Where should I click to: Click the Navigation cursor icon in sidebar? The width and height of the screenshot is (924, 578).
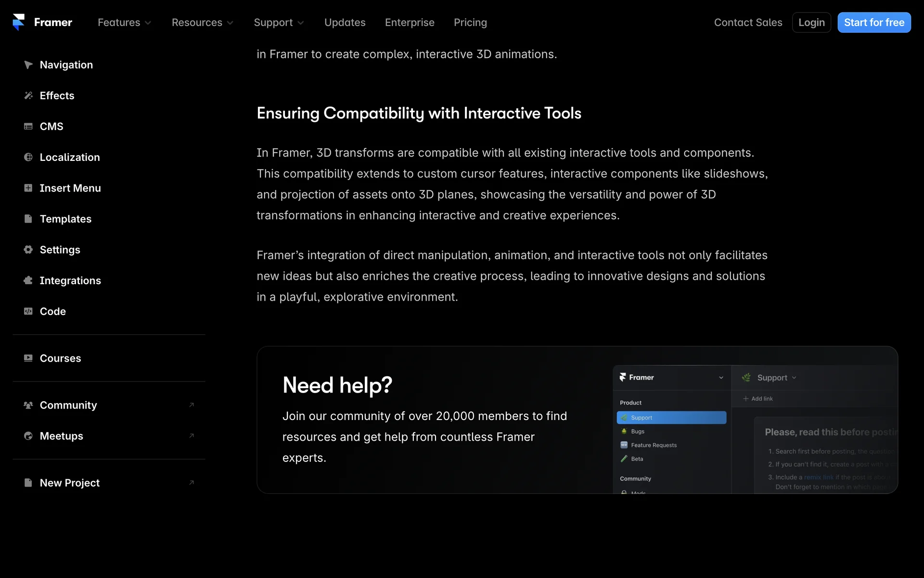28,65
